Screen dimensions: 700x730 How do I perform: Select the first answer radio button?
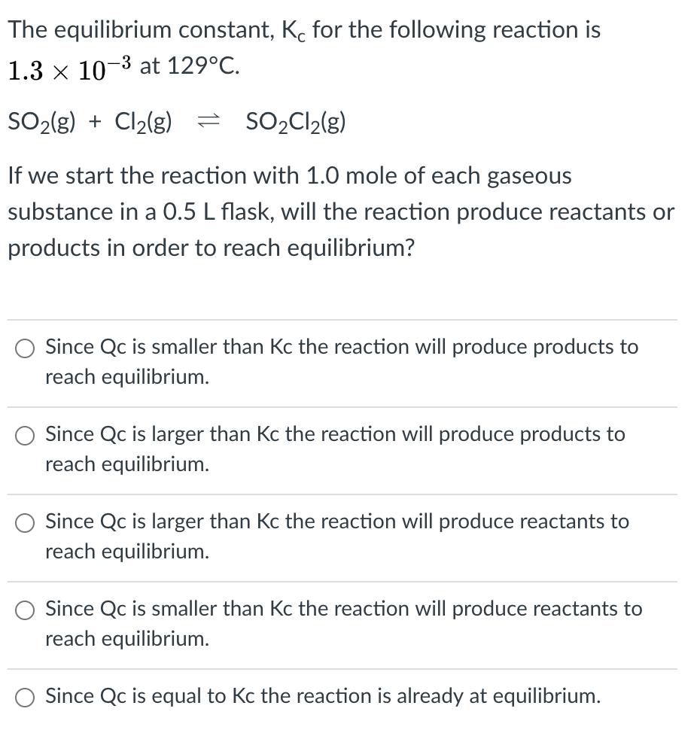point(25,348)
